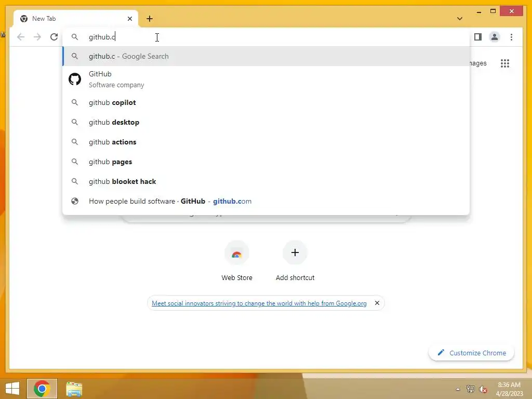Viewport: 532px width, 399px height.
Task: Click the address bar containing github.c
Action: pyautogui.click(x=266, y=37)
